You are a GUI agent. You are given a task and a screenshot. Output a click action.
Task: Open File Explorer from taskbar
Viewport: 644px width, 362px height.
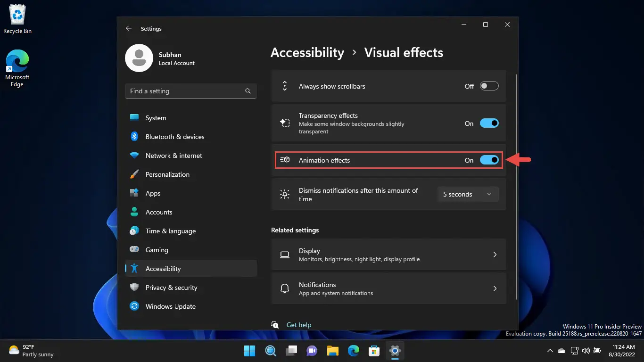(333, 351)
